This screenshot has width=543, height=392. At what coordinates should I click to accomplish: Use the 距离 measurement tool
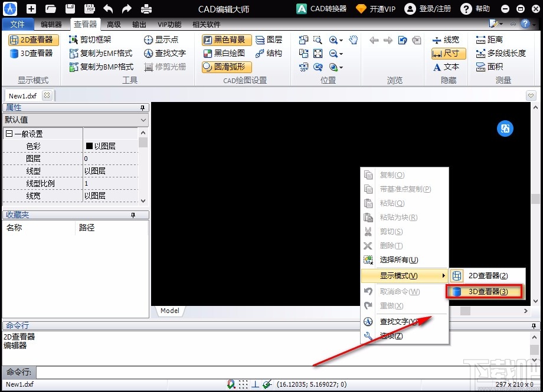coord(500,39)
